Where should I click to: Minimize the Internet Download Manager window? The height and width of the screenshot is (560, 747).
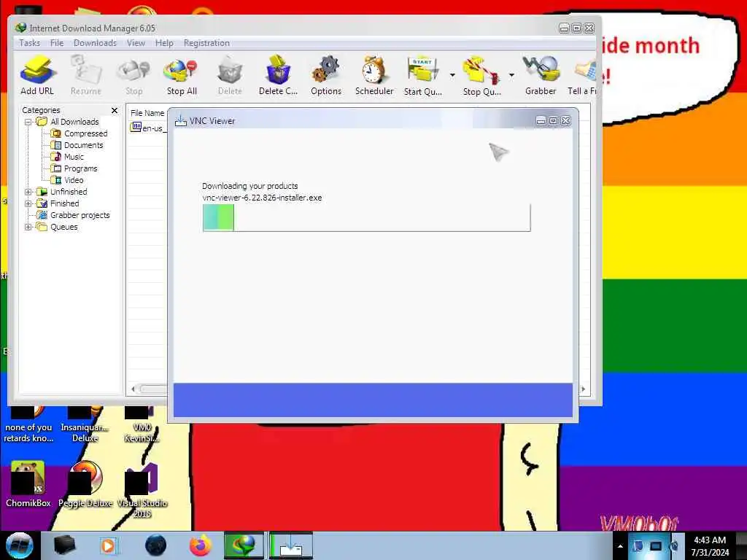point(564,28)
